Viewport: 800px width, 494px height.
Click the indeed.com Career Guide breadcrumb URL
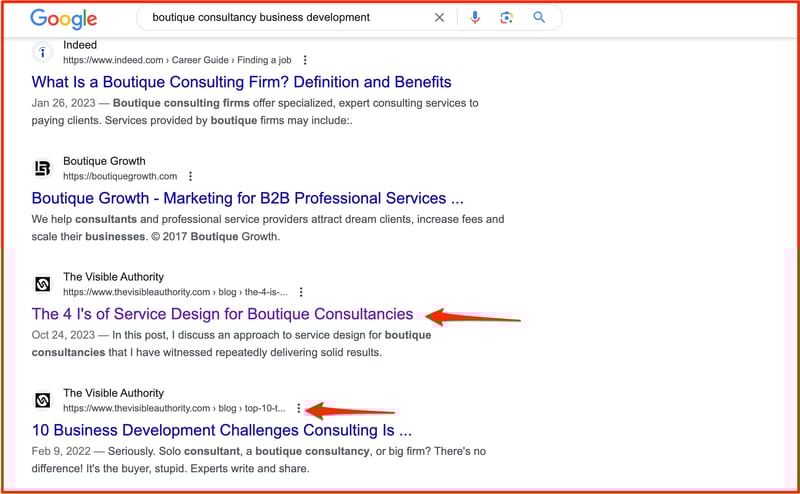pos(177,60)
